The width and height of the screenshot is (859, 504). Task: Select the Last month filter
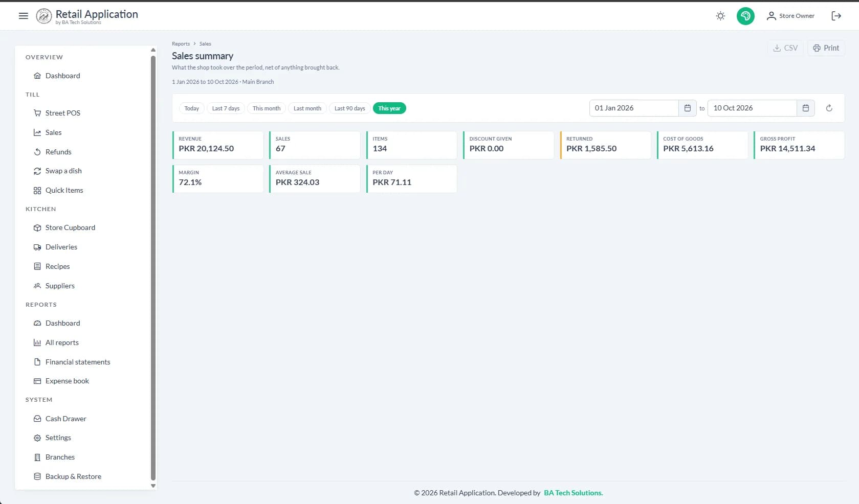click(307, 108)
